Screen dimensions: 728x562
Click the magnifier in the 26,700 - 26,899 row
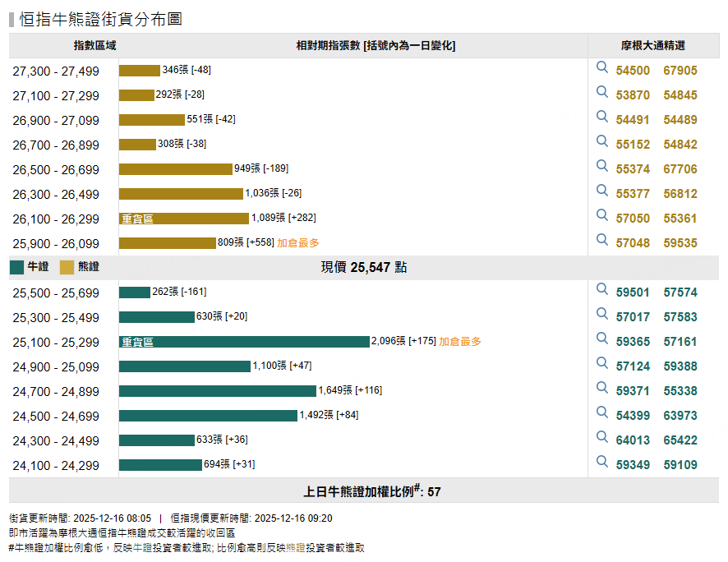click(x=602, y=141)
